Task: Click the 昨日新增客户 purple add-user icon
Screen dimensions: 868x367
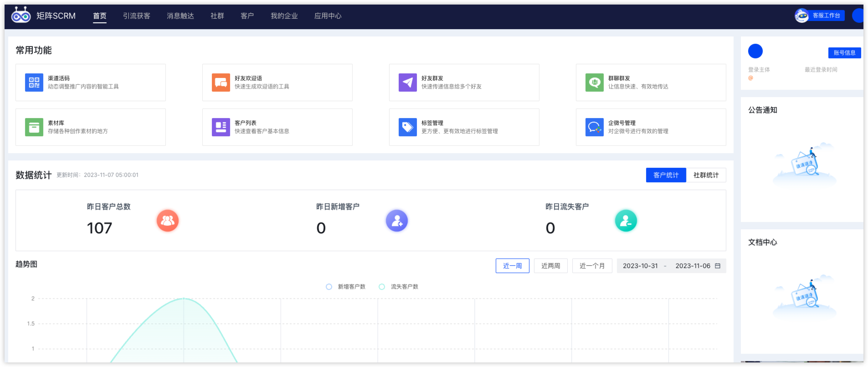Action: point(397,221)
